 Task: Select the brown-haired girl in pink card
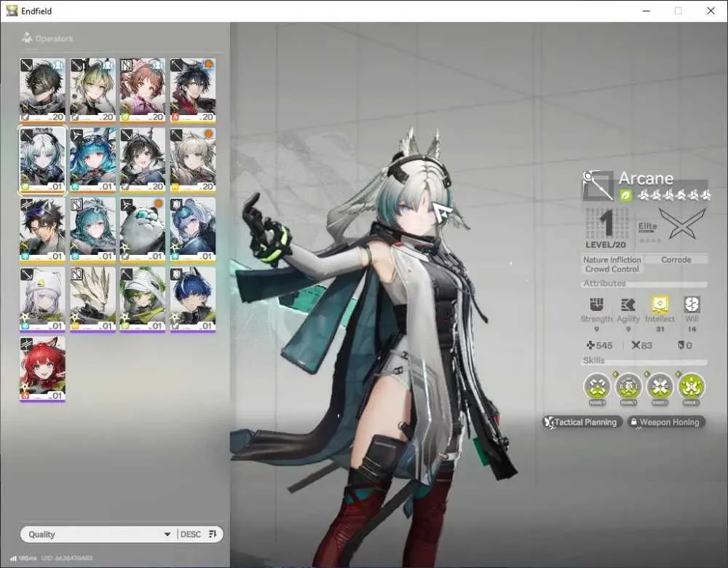click(143, 90)
